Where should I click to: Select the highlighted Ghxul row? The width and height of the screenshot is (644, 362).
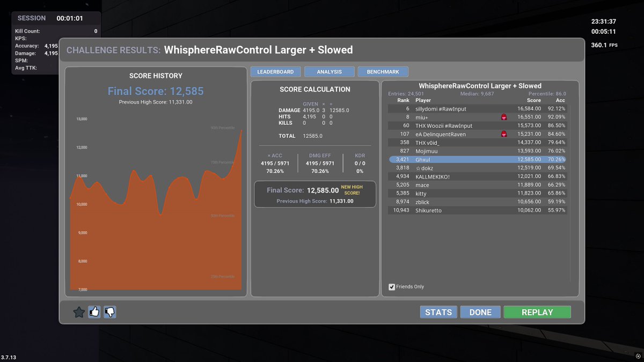coord(477,159)
